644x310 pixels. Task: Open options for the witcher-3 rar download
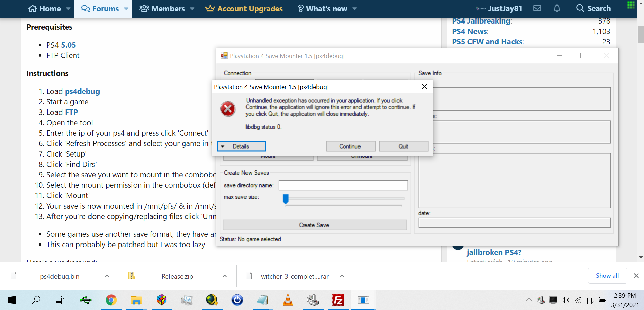[x=342, y=276]
